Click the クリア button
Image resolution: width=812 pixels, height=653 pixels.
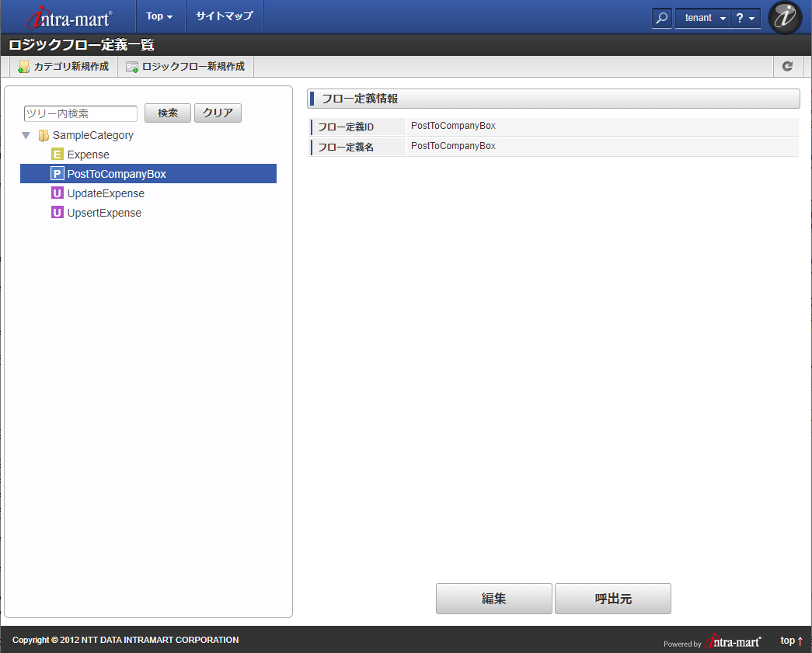218,113
